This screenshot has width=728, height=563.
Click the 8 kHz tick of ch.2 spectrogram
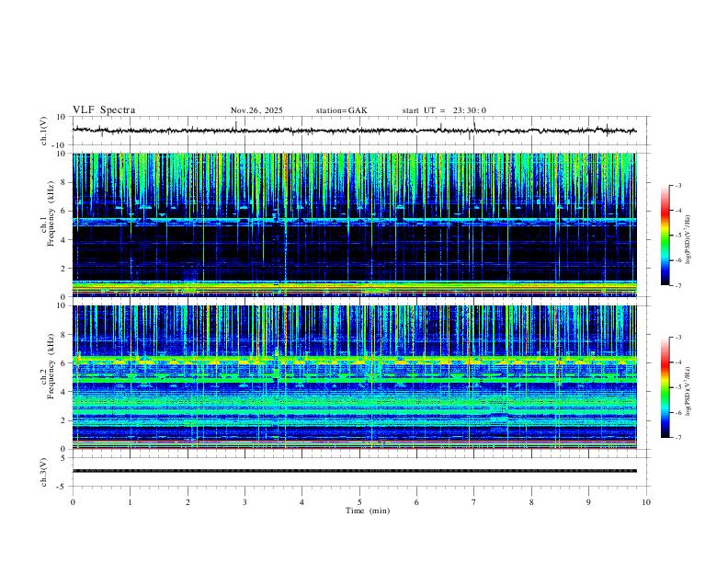coord(64,335)
